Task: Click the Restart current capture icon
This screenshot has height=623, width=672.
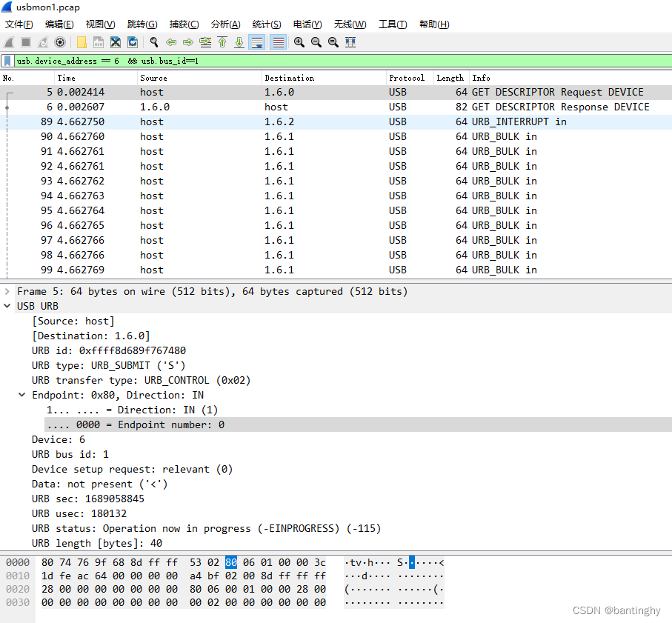Action: pyautogui.click(x=43, y=42)
